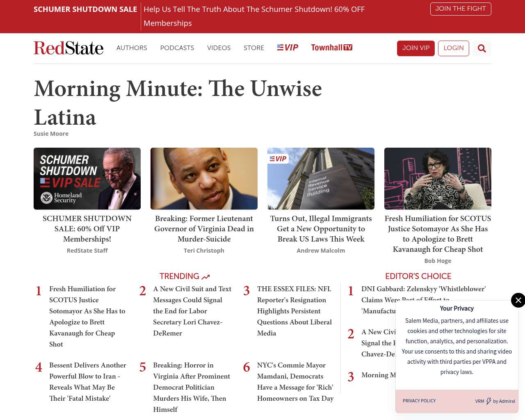Image resolution: width=525 pixels, height=420 pixels.
Task: Open the RedState logo homepage
Action: point(68,48)
